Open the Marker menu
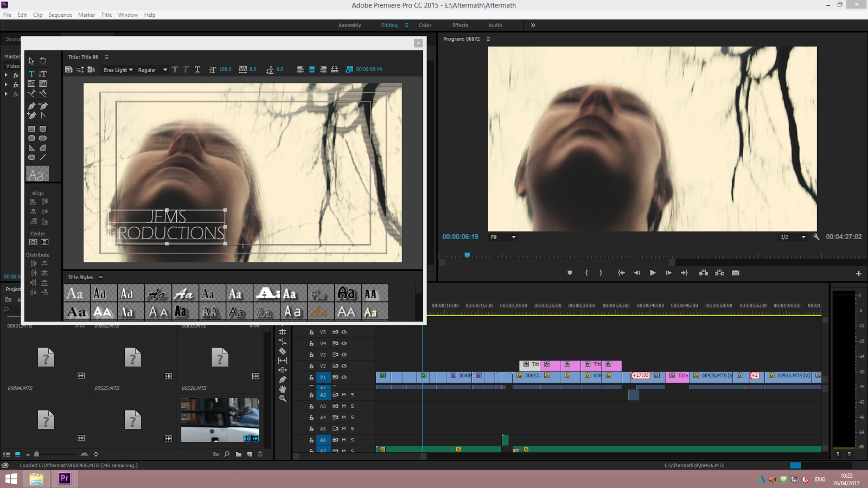868x488 pixels. click(86, 15)
